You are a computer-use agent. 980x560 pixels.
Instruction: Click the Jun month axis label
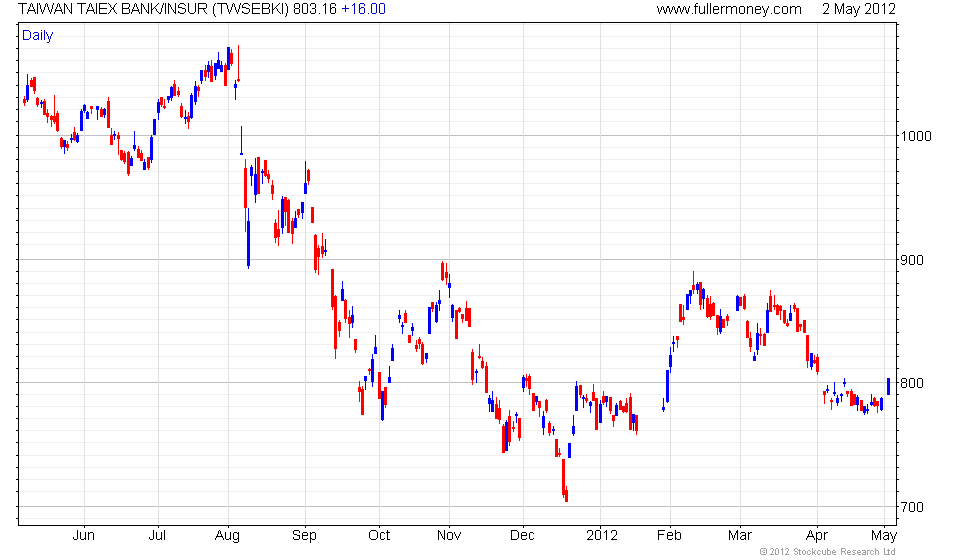pyautogui.click(x=84, y=536)
